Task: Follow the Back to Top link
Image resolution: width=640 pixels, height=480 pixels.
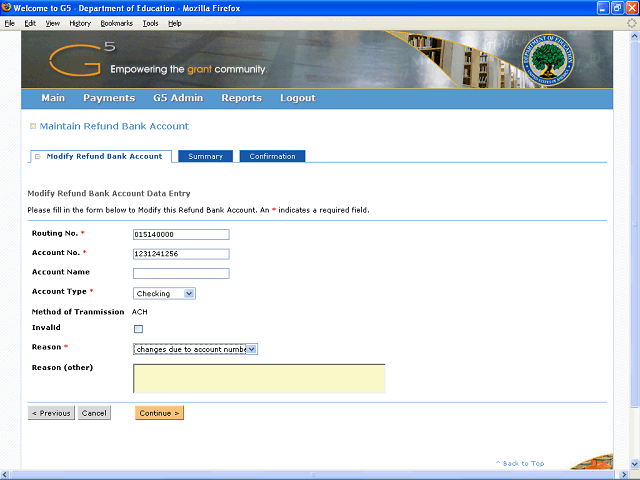Action: [x=520, y=463]
